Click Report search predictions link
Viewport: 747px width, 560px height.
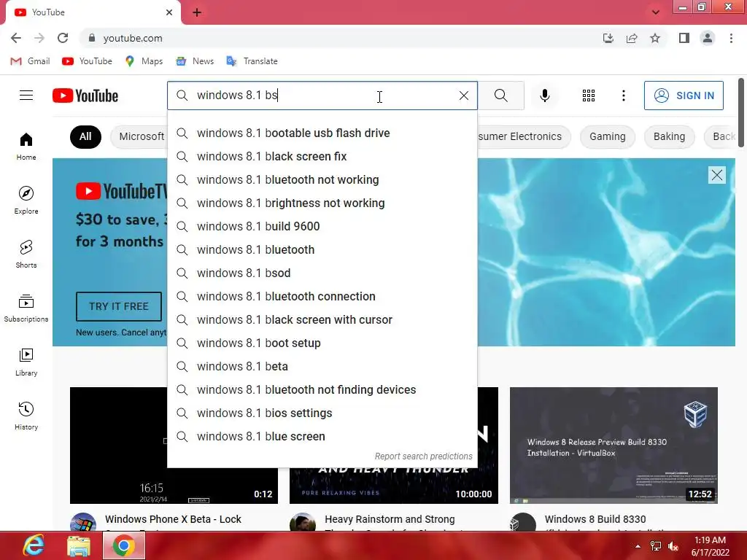[424, 456]
